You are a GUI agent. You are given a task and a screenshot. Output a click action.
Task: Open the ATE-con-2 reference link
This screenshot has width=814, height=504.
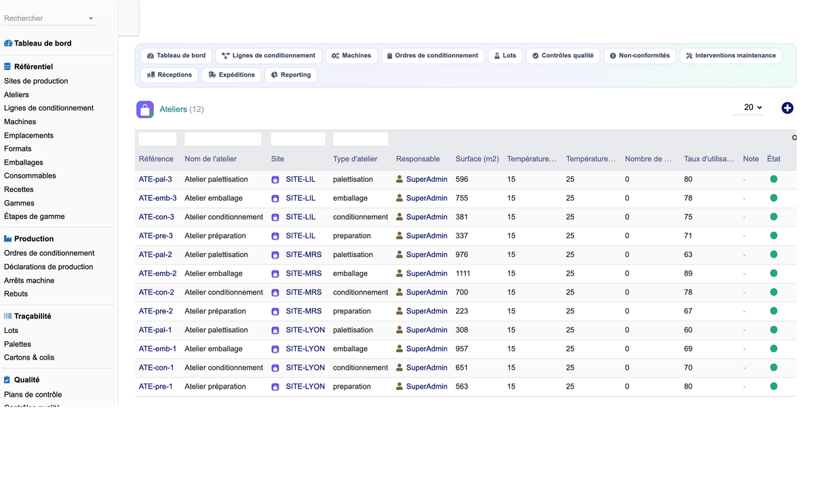[157, 292]
